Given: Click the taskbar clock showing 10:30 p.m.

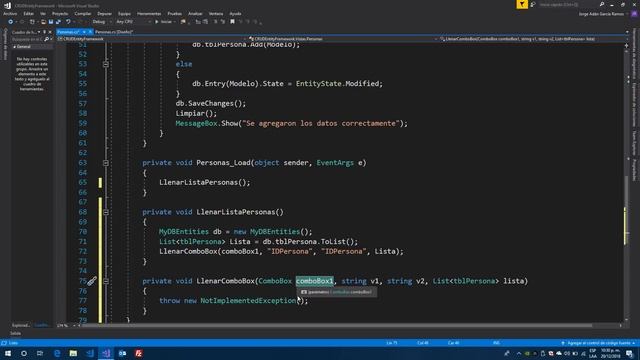Looking at the screenshot, I should coord(611,353).
